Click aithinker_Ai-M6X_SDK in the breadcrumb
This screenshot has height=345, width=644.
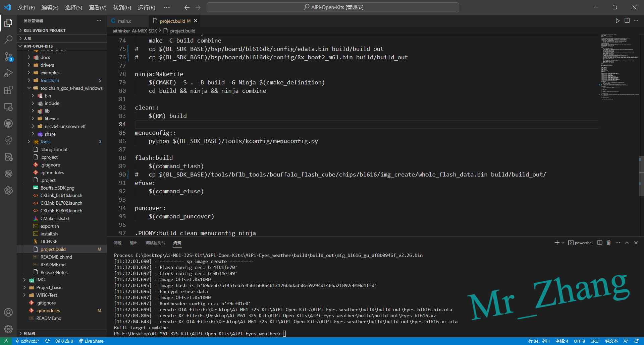pos(135,31)
